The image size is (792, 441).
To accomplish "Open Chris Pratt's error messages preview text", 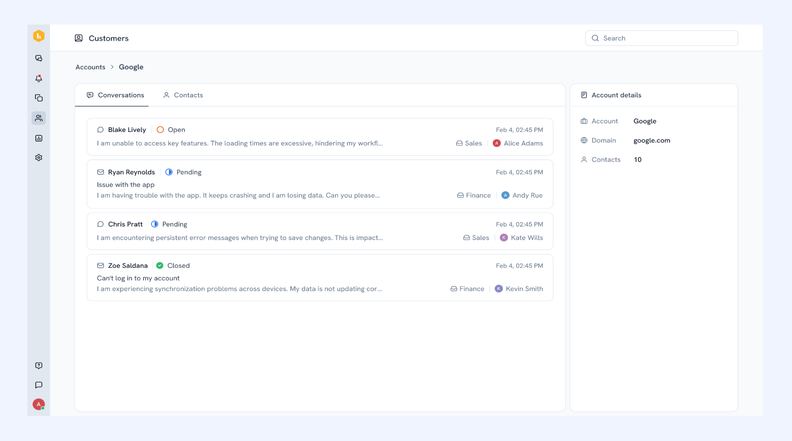I will tap(240, 238).
